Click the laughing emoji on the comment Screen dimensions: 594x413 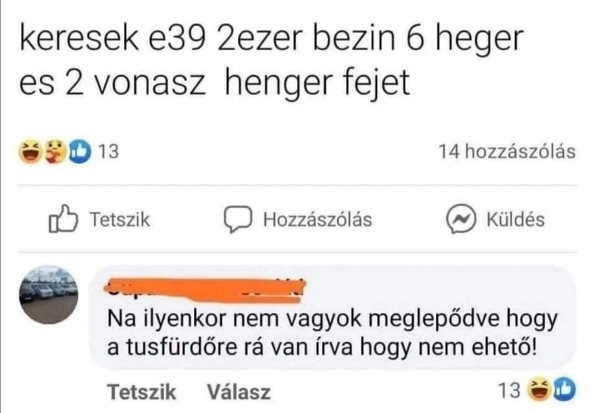point(539,390)
